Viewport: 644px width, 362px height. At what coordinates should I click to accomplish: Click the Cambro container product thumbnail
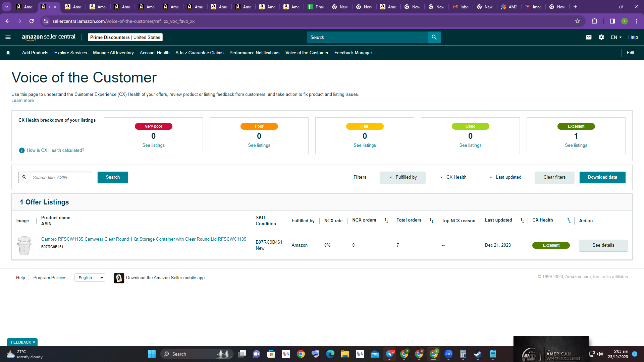point(24,245)
